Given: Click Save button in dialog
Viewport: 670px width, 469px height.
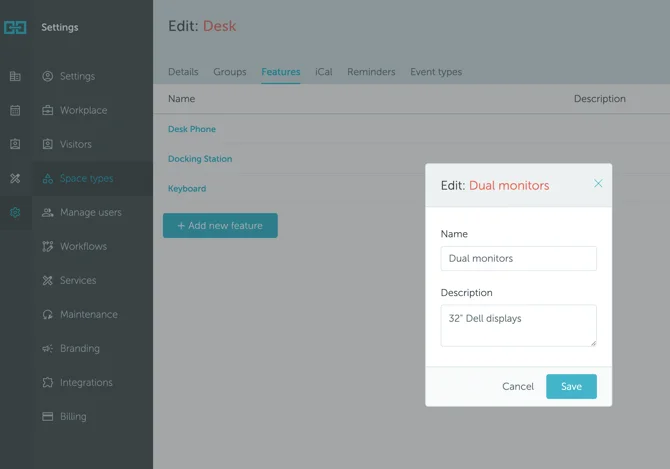Looking at the screenshot, I should click(x=571, y=386).
